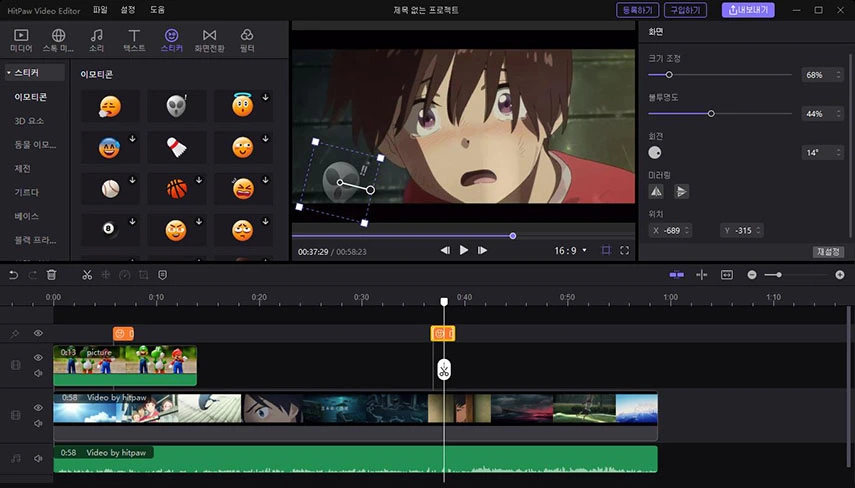Click the 구입하기 button
The image size is (855, 488).
[x=685, y=10]
